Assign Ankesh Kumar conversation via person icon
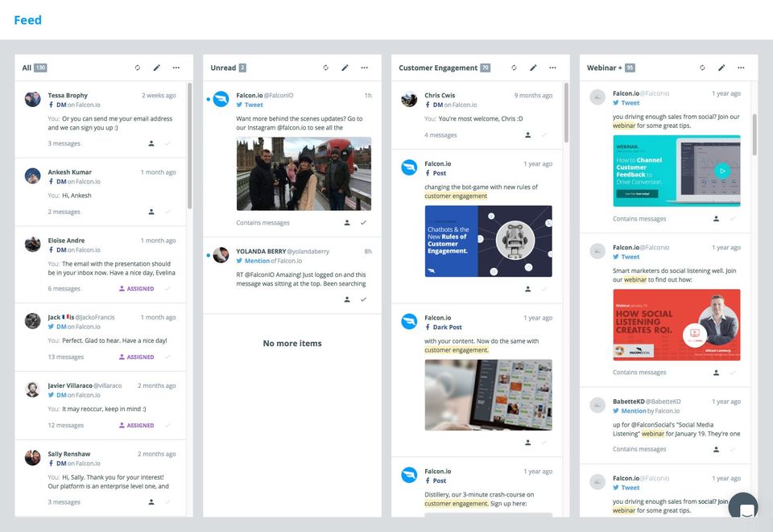The width and height of the screenshot is (773, 532). (151, 212)
